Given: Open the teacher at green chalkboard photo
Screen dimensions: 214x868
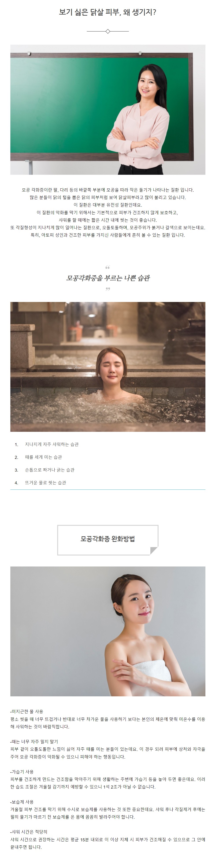Looking at the screenshot, I should click(107, 110).
